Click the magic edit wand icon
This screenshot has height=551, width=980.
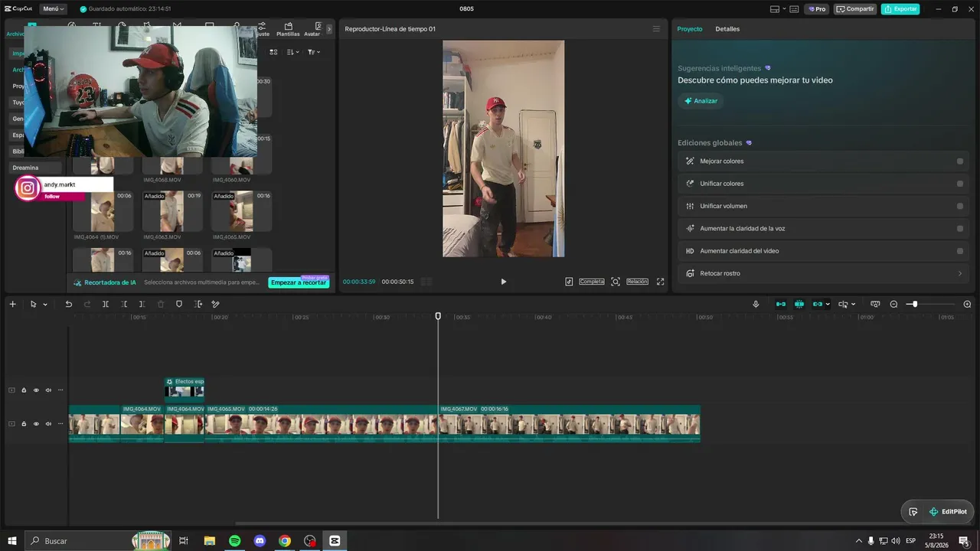[x=216, y=304]
